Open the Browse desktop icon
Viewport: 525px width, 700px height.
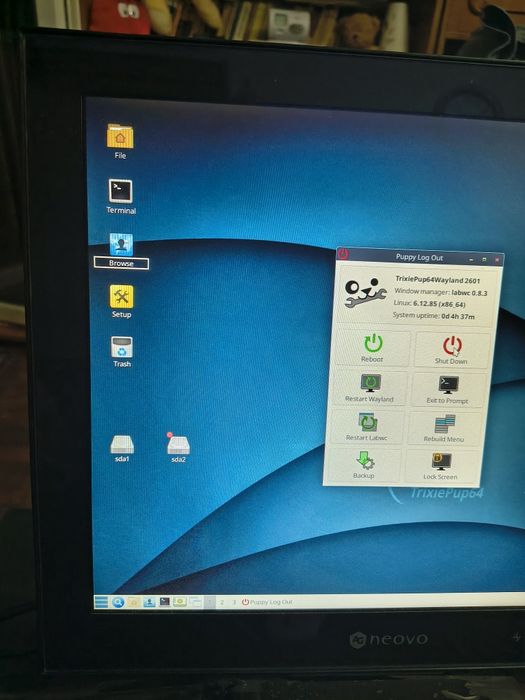click(121, 250)
